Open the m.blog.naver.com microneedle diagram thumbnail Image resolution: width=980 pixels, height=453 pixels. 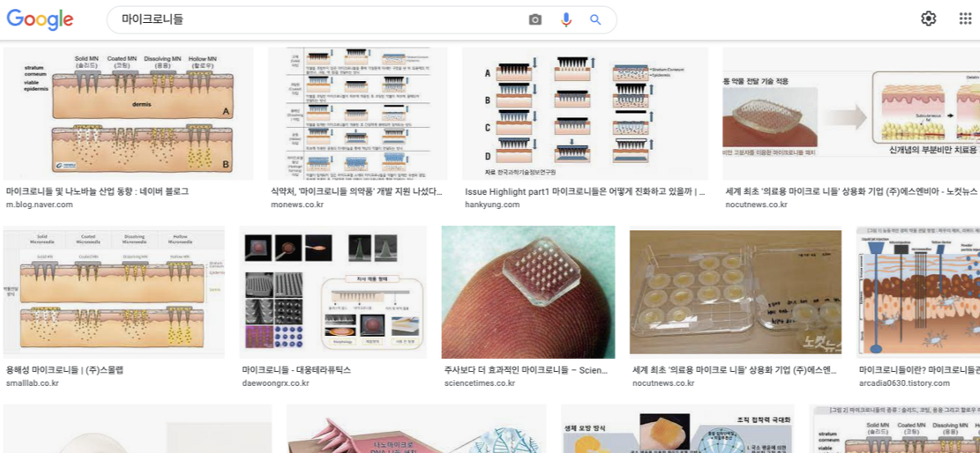(x=128, y=114)
